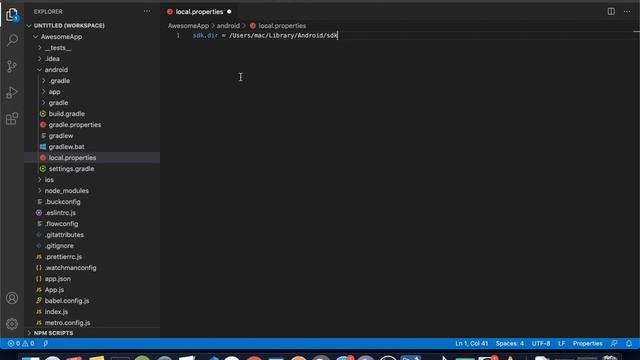Open the Accounts menu icon
Screen dimensions: 640x360
12,298
